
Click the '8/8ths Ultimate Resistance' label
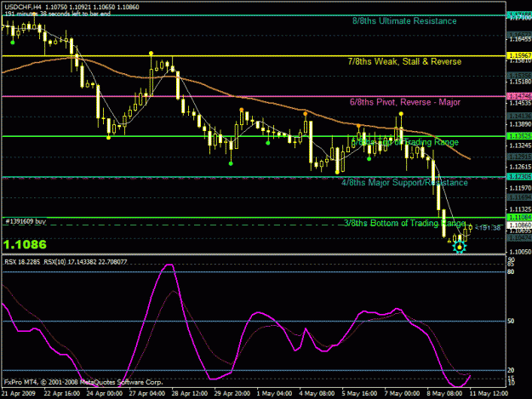[404, 21]
